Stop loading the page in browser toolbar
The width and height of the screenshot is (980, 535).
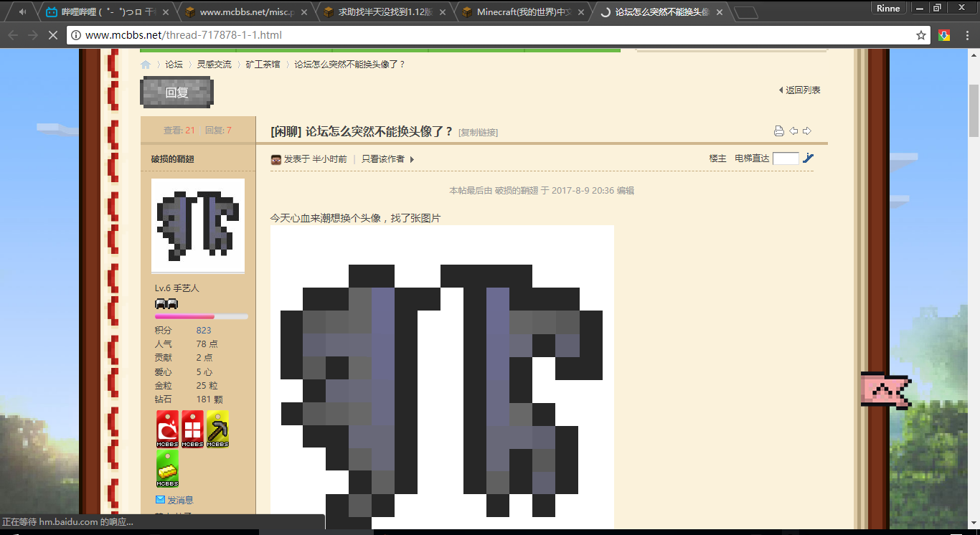point(52,35)
